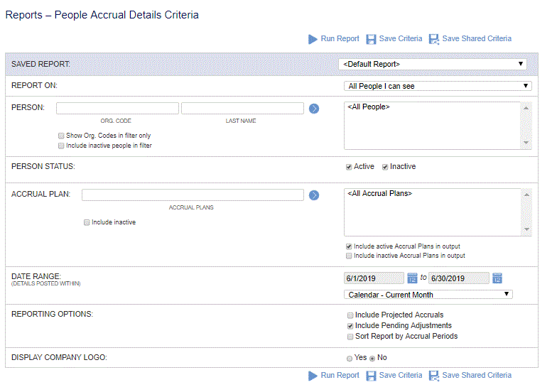Image resolution: width=557 pixels, height=392 pixels.
Task: Click the people list scrollbar up arrow
Action: click(x=526, y=108)
